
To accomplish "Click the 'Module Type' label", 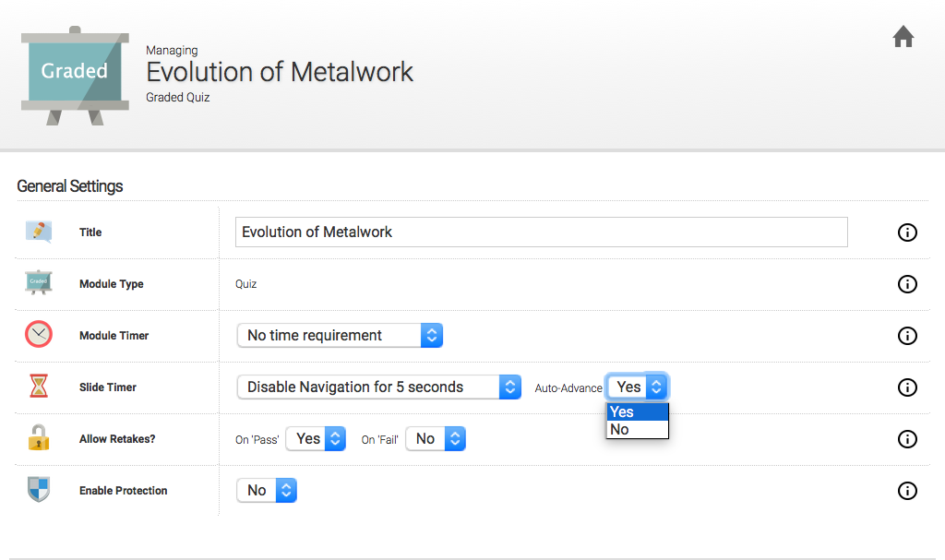I will pyautogui.click(x=112, y=284).
